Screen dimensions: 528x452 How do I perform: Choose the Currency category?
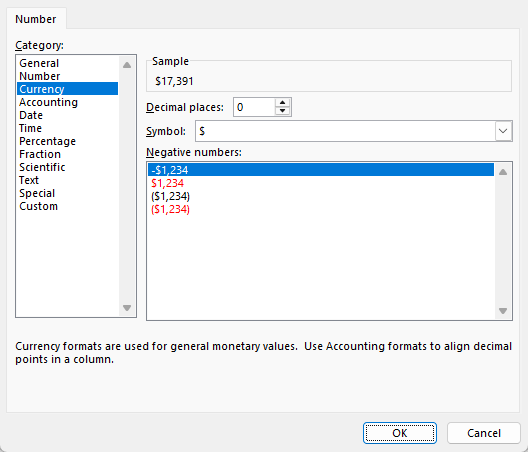click(x=67, y=89)
